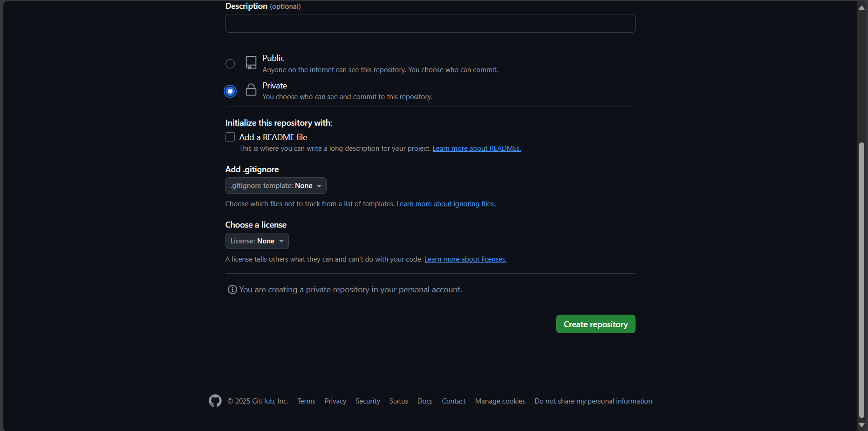Image resolution: width=868 pixels, height=431 pixels.
Task: Expand the License selection dropdown
Action: tap(257, 241)
